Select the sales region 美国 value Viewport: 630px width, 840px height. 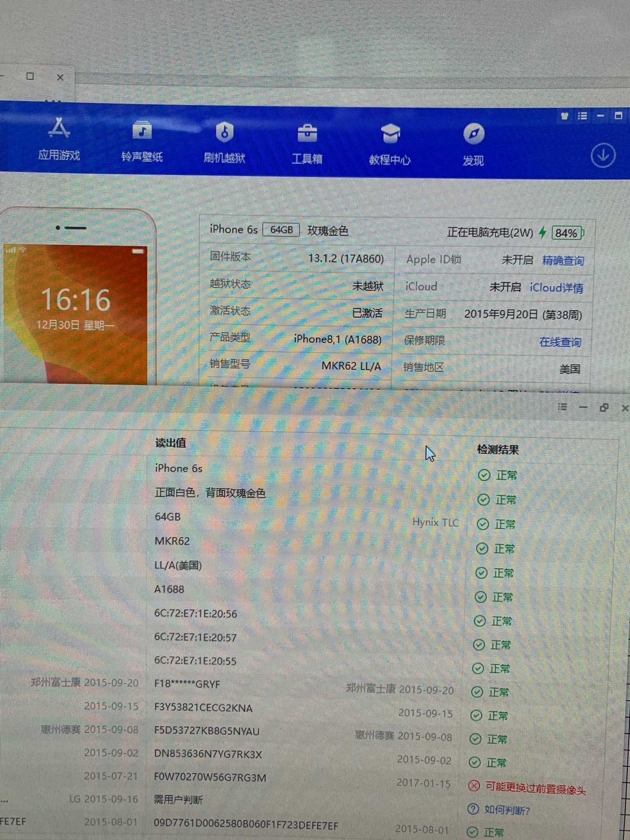(570, 369)
